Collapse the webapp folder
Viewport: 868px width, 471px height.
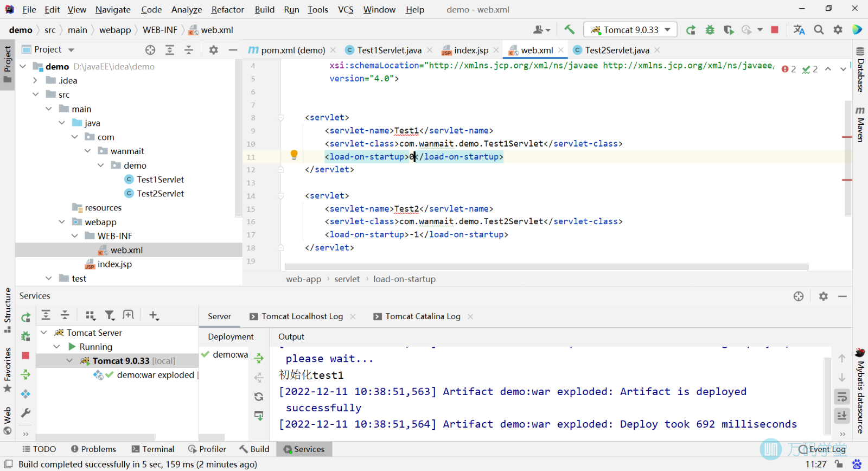[x=61, y=222]
